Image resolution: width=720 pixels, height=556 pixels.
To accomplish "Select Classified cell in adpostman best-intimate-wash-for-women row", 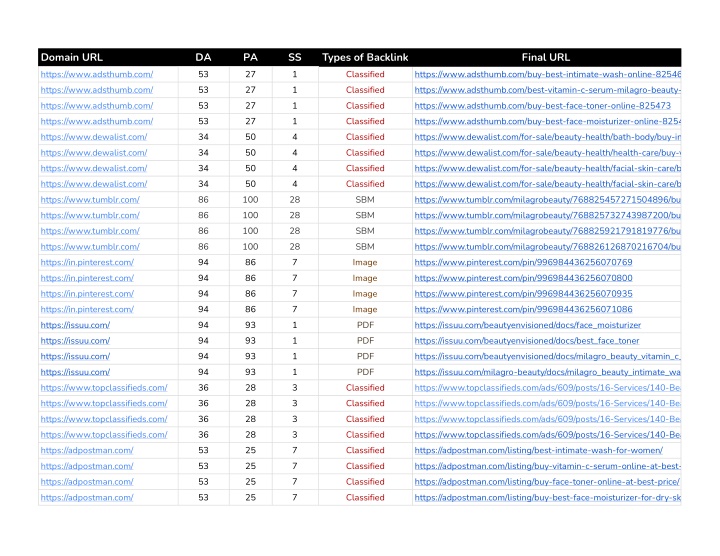I will 365,450.
